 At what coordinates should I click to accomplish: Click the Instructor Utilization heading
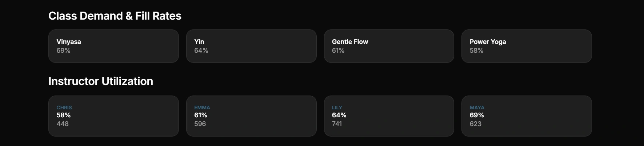click(100, 81)
